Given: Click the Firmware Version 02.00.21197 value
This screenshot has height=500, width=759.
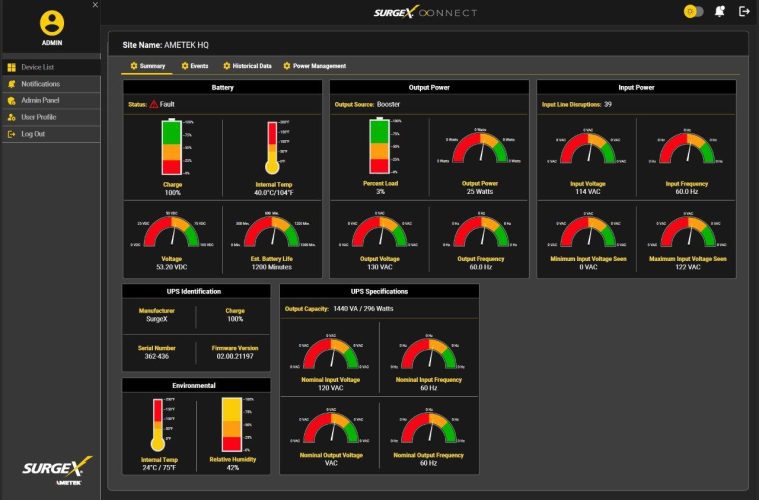Looking at the screenshot, I should [x=235, y=356].
